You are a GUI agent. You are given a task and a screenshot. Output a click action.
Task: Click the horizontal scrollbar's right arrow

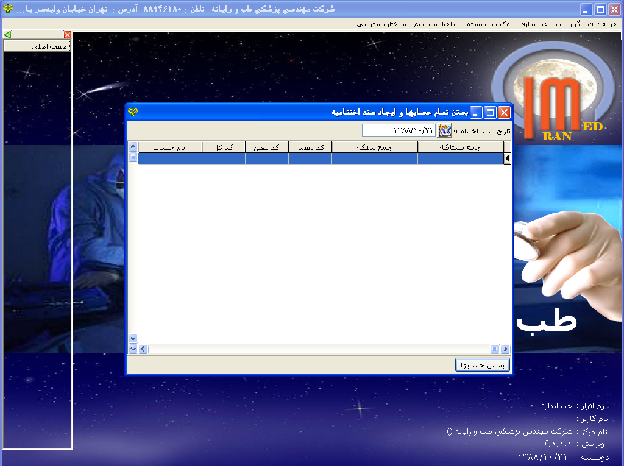505,349
